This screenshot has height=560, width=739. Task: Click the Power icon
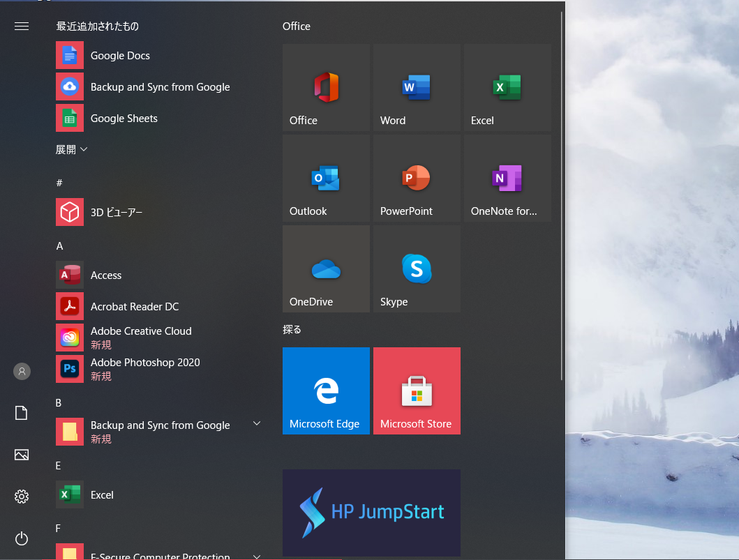[x=22, y=538]
